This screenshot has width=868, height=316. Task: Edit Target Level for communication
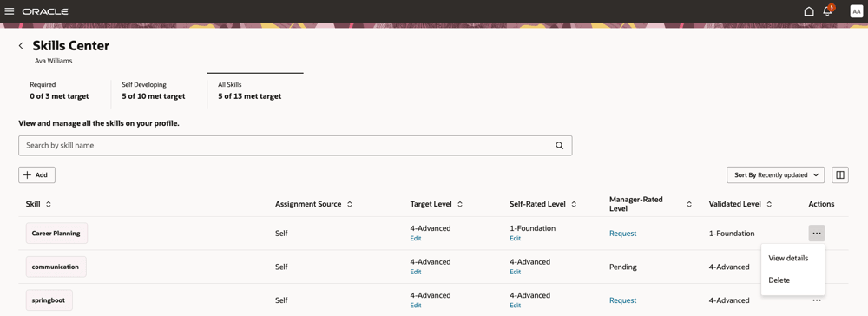pyautogui.click(x=416, y=272)
